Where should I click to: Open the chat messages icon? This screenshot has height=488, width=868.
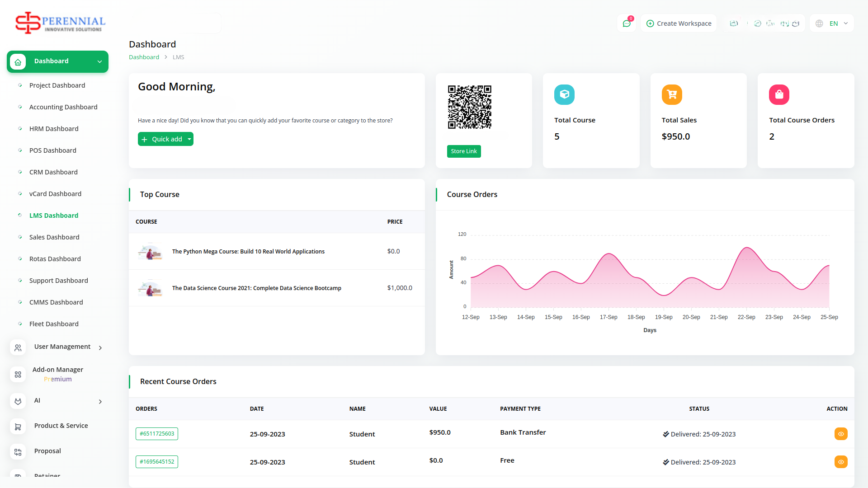click(x=627, y=23)
